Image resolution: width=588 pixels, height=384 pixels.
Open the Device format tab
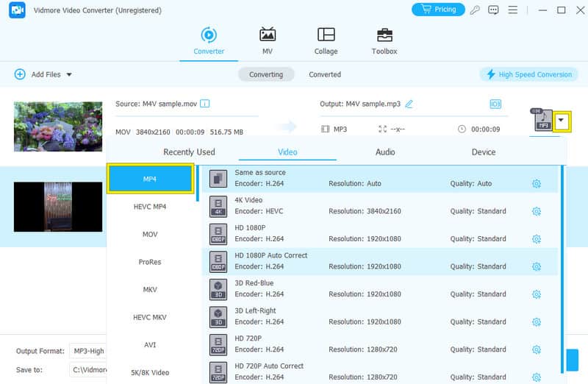click(484, 152)
